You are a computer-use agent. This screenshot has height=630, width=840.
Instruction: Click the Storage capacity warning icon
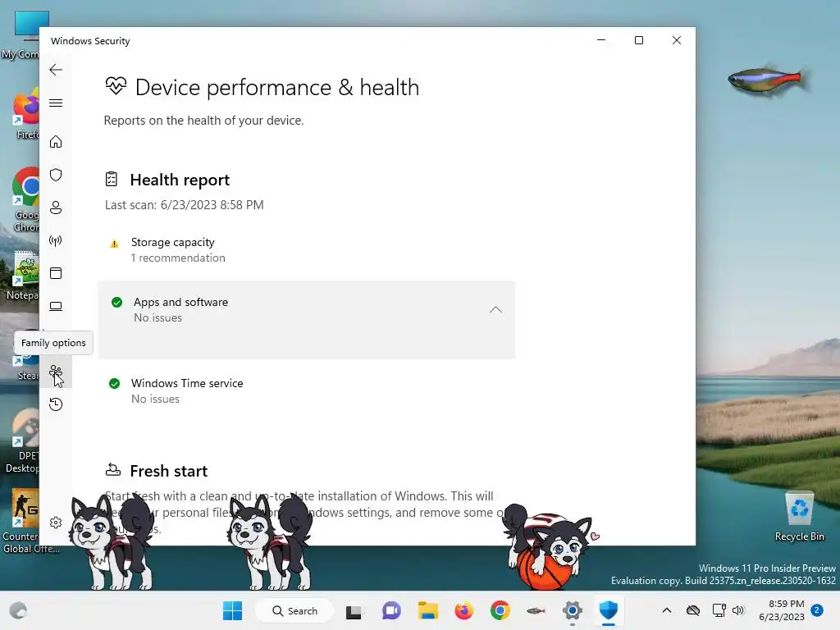point(114,244)
